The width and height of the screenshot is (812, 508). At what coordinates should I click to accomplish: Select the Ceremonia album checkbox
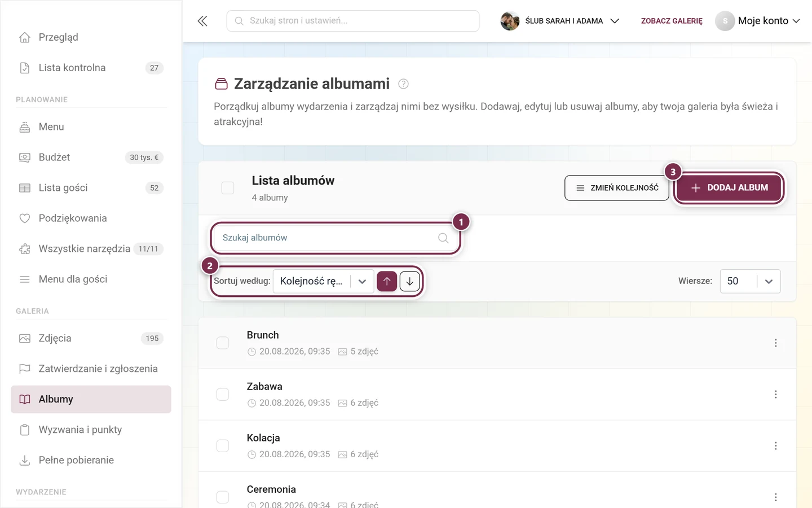click(x=223, y=497)
